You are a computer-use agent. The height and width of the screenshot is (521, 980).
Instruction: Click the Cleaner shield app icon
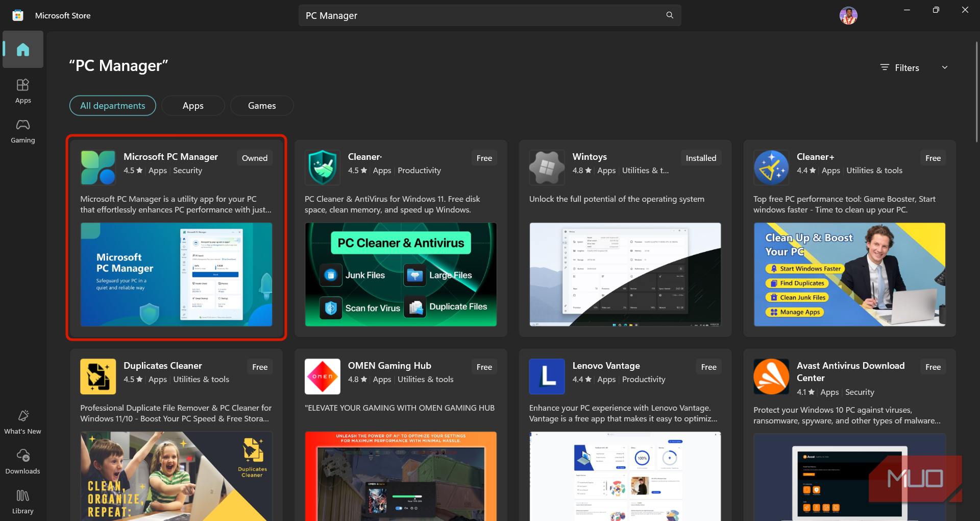pos(323,168)
